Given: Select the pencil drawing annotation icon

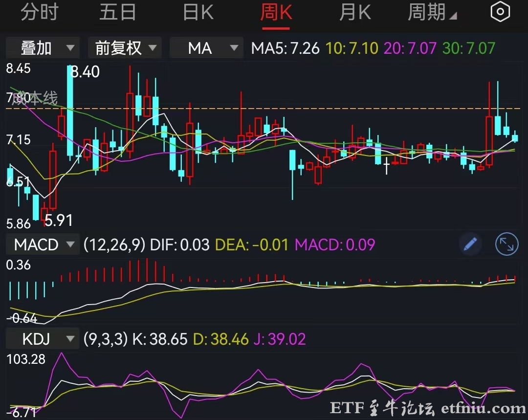Looking at the screenshot, I should (x=470, y=244).
